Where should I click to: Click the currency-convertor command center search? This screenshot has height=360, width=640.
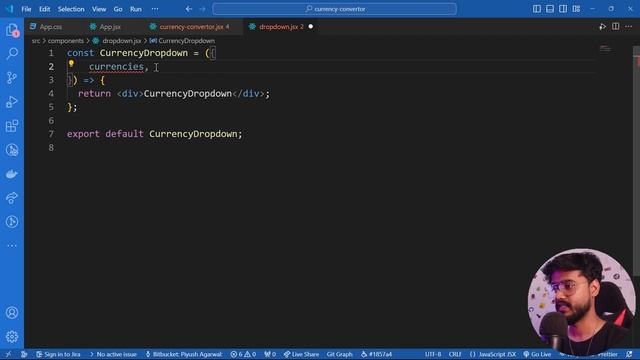tap(334, 9)
